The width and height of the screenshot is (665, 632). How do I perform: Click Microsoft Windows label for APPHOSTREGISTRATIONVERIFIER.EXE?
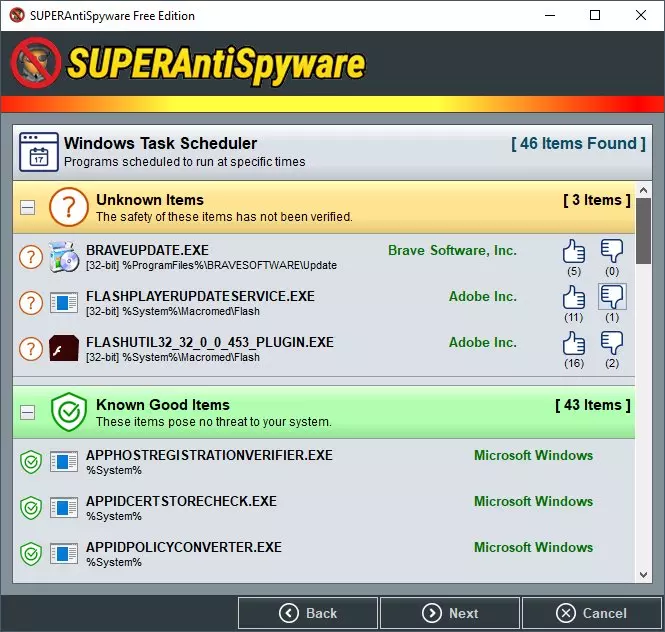point(534,455)
